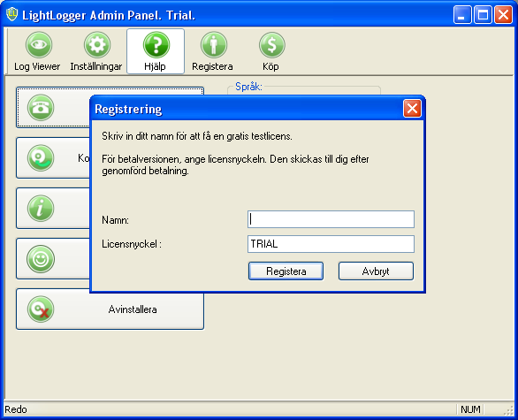
Task: Open Registera from the toolbar
Action: click(213, 51)
